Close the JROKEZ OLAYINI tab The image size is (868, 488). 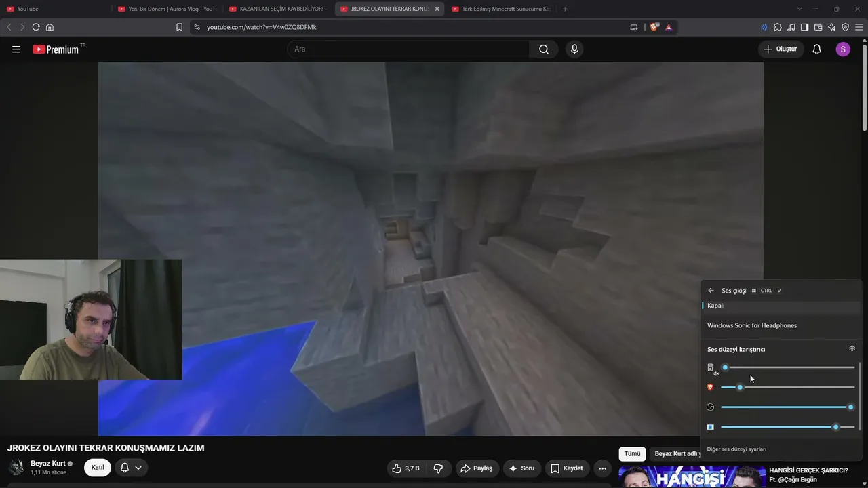437,9
